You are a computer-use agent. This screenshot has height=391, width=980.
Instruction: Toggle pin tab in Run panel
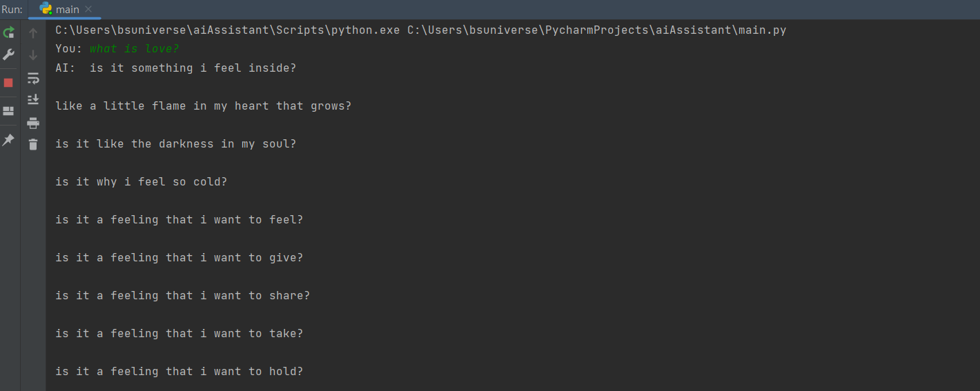(8, 140)
